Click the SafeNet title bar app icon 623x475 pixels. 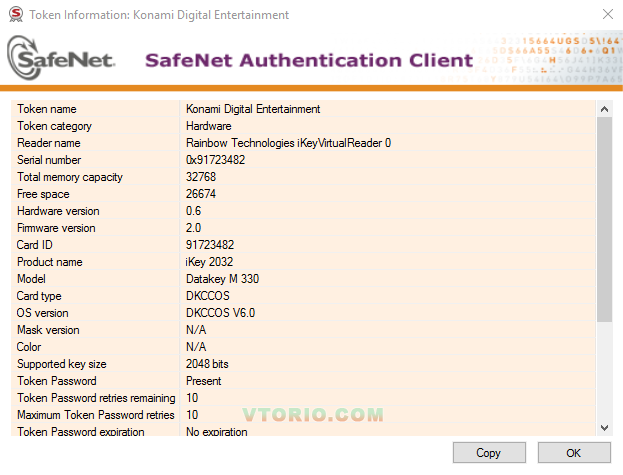pos(14,15)
